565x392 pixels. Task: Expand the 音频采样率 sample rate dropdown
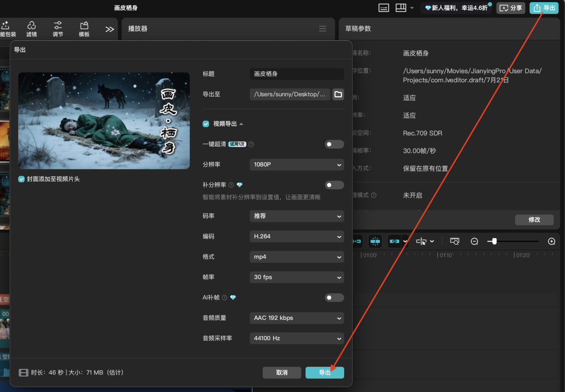pyautogui.click(x=297, y=338)
